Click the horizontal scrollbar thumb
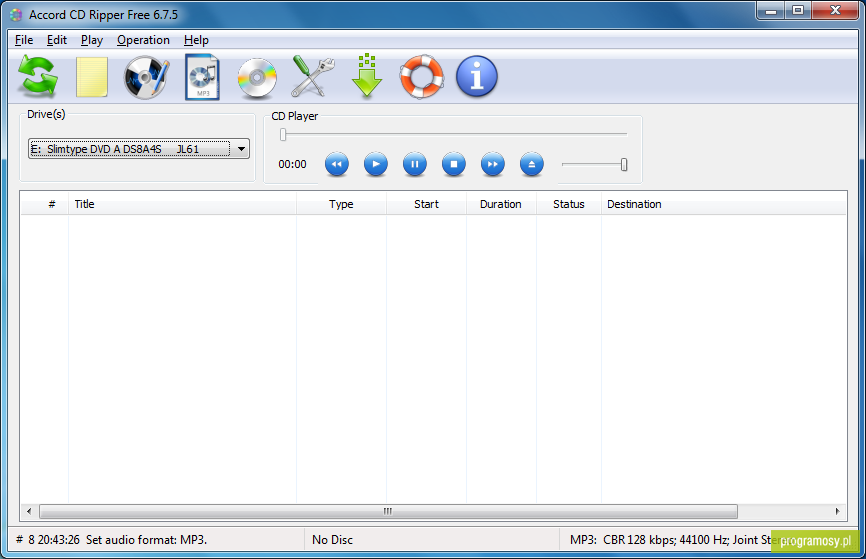 point(388,511)
